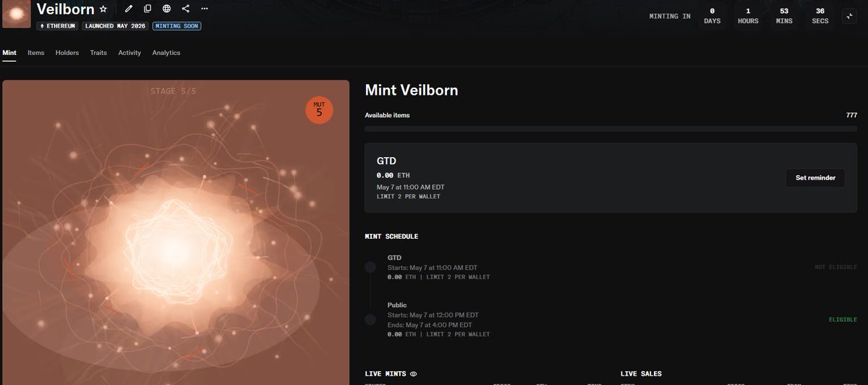Copy collection address with copy icon

(148, 9)
